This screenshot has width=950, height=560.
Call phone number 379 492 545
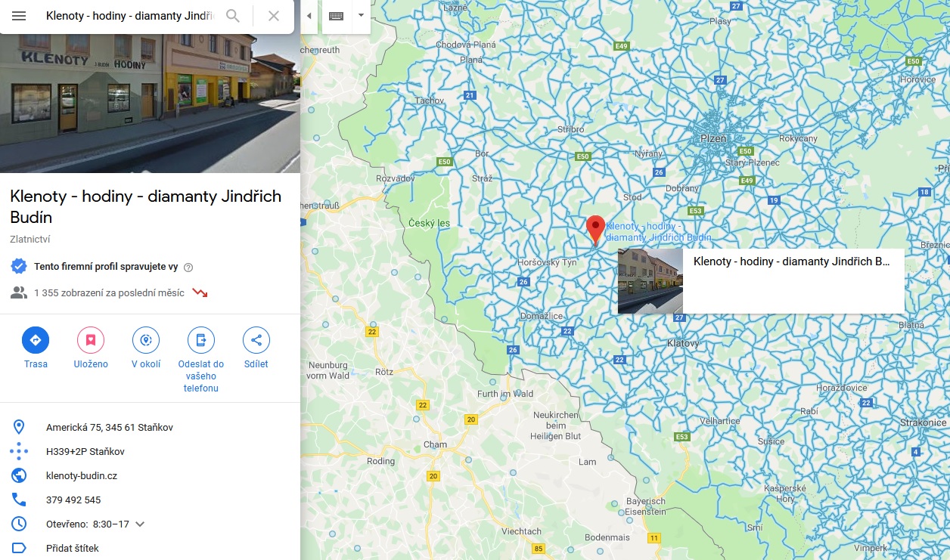(x=73, y=500)
